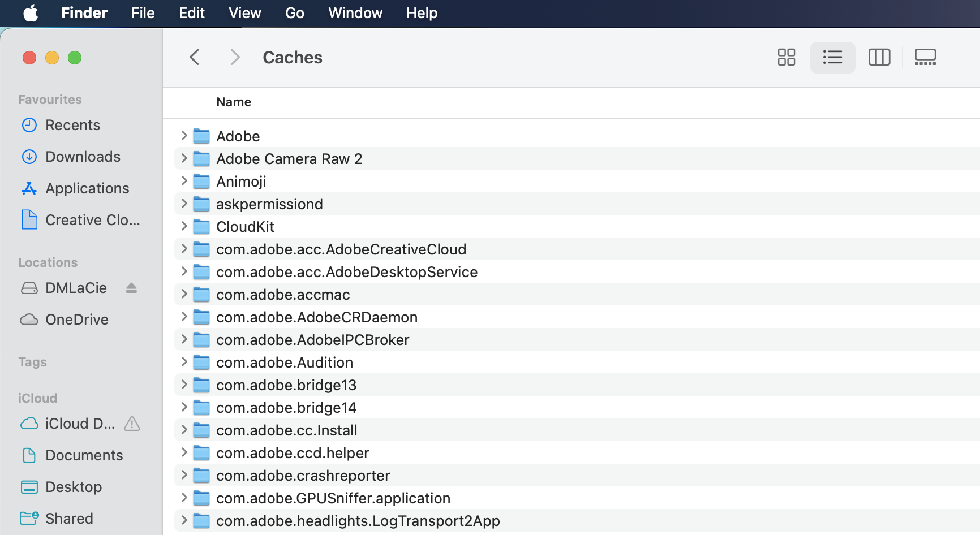Click the Creative Cloud document icon

29,220
